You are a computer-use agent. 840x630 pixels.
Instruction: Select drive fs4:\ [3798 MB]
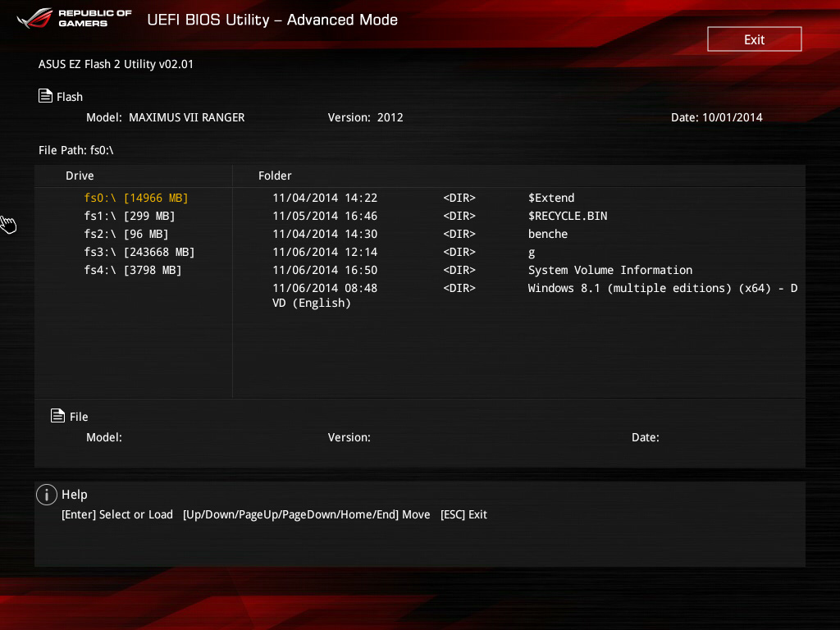[132, 270]
